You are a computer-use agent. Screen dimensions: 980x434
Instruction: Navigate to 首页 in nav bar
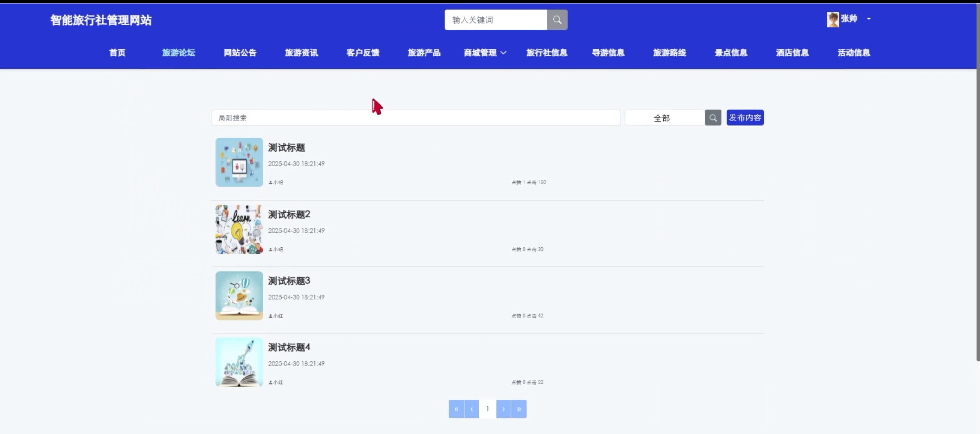117,53
